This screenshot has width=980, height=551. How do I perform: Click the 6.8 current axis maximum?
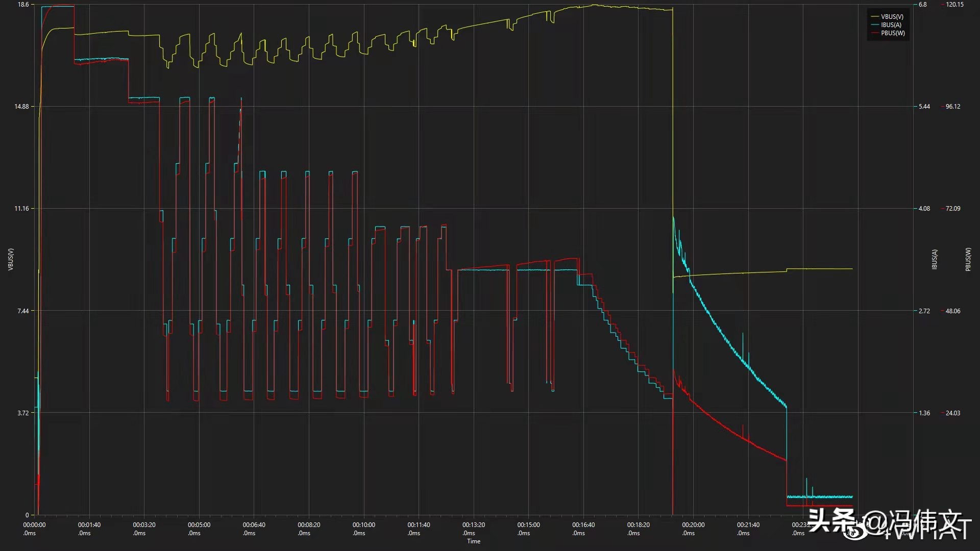coord(922,5)
